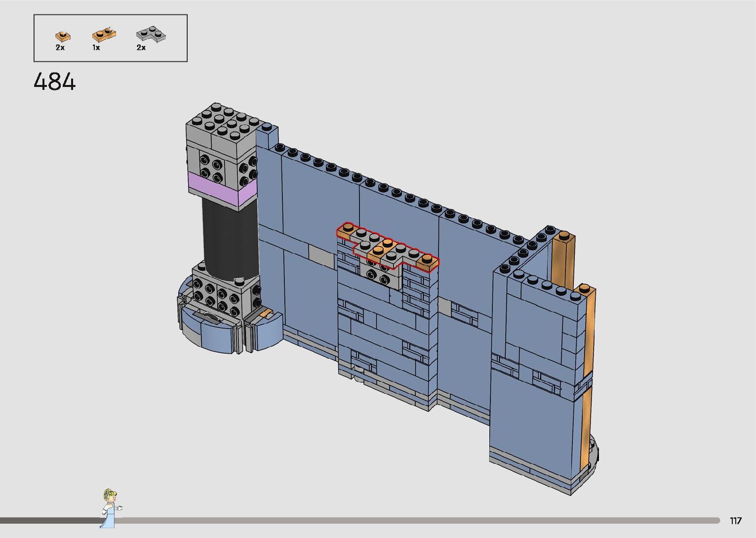Select the orange 1x2 plate part icon
This screenshot has height=538, width=756.
pyautogui.click(x=104, y=35)
